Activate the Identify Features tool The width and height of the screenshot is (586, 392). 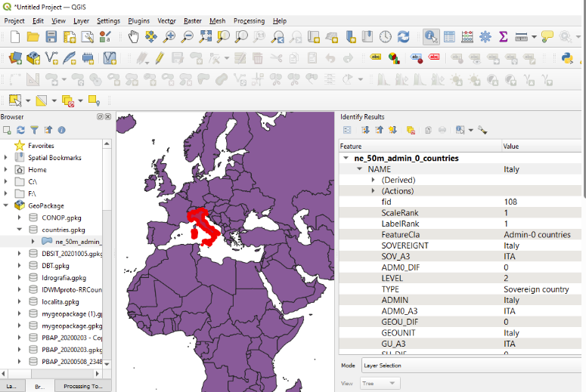tap(431, 36)
